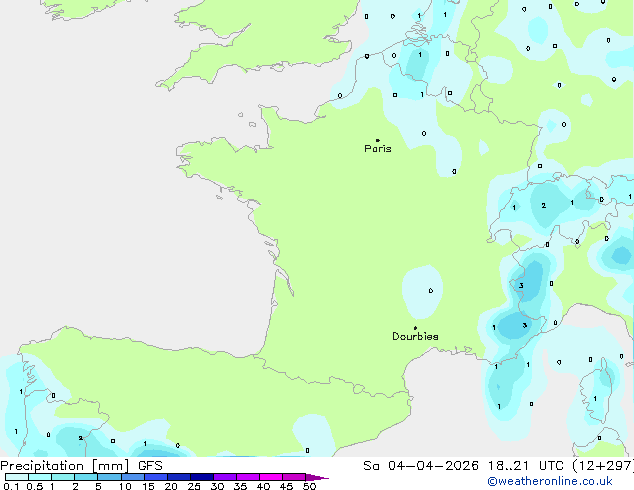Click the 0.1–0.5 mm legend color box
Image resolution: width=634 pixels, height=490 pixels.
(x=17, y=477)
